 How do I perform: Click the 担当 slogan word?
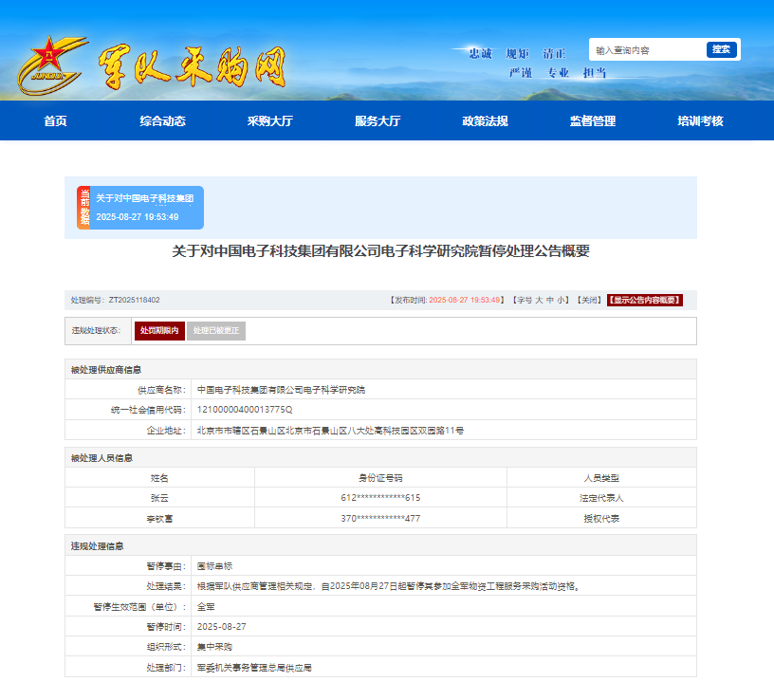595,73
